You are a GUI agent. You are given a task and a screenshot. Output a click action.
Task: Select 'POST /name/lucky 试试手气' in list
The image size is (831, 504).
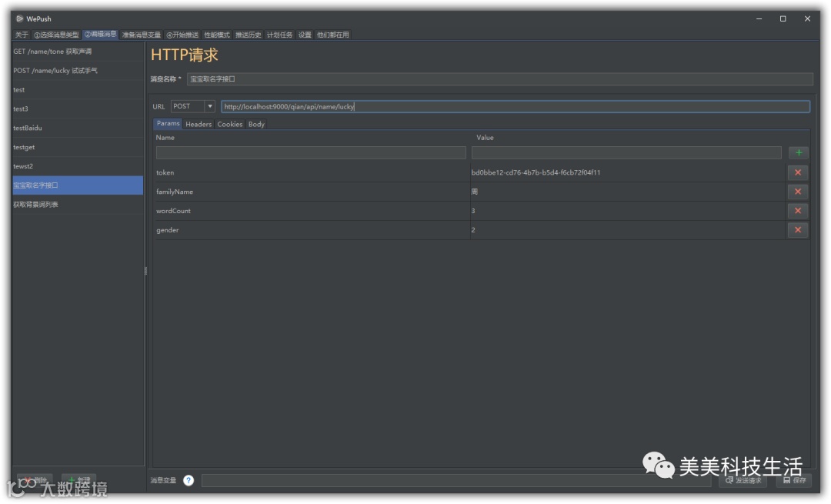coord(78,71)
